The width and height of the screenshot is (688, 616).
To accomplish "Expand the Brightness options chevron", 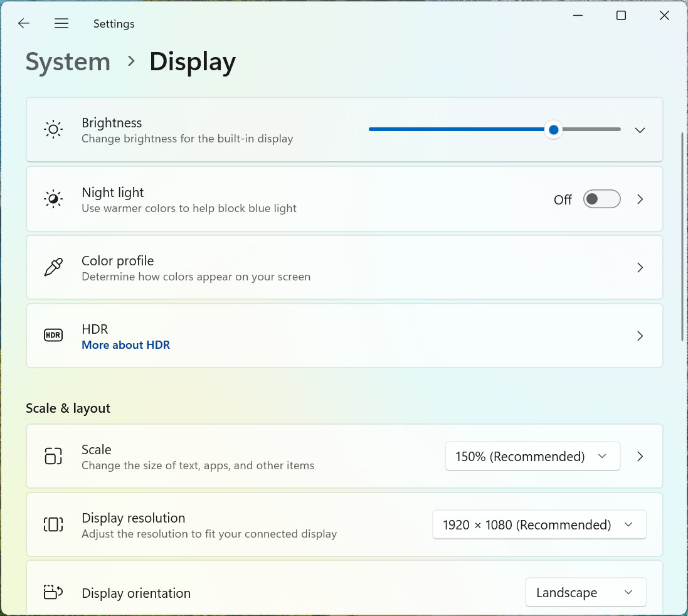I will coord(640,130).
